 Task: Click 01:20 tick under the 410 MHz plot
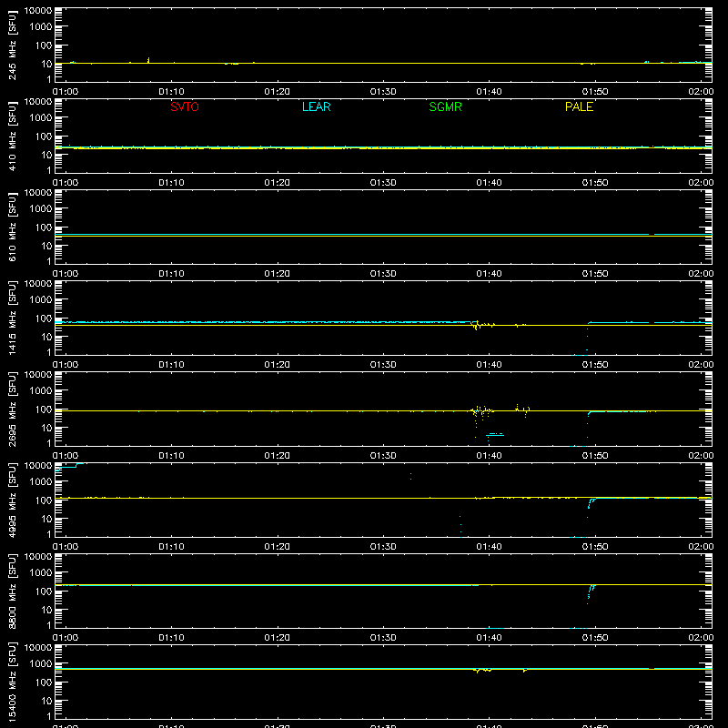tap(278, 183)
